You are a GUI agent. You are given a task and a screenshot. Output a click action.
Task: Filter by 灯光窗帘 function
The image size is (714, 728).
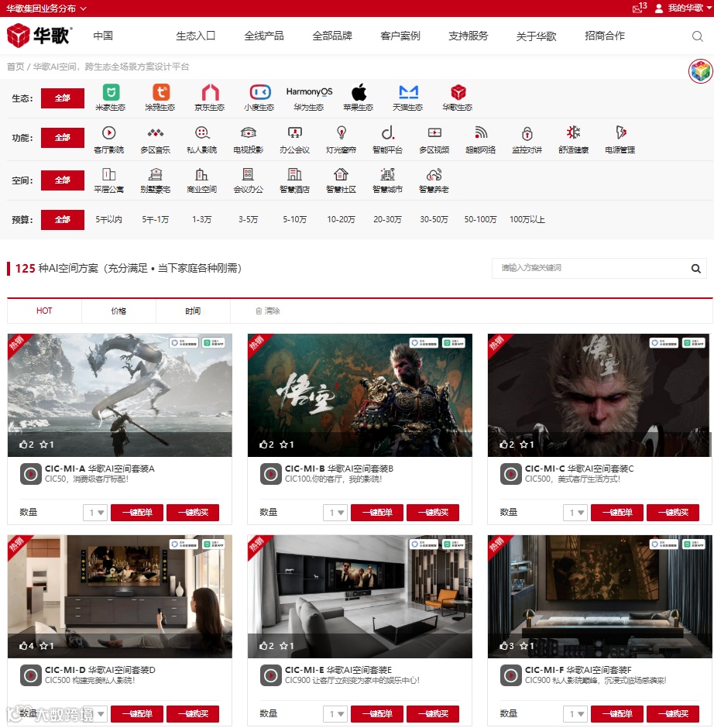click(341, 139)
